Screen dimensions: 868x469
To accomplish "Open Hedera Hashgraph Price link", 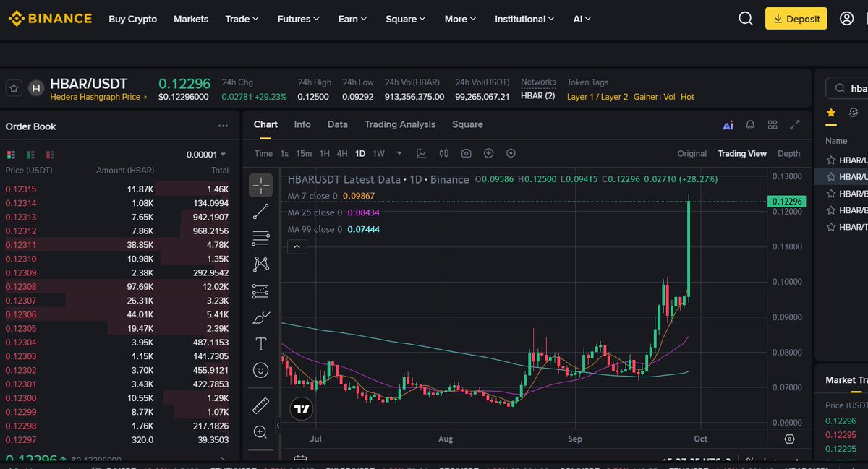I will pyautogui.click(x=98, y=97).
